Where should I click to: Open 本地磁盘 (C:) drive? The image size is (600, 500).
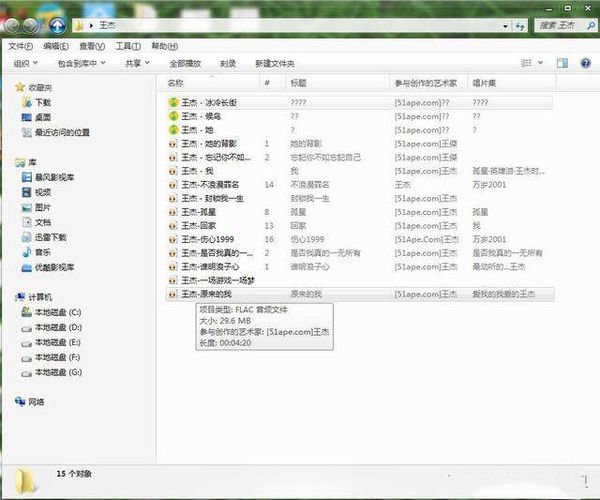[x=52, y=312]
